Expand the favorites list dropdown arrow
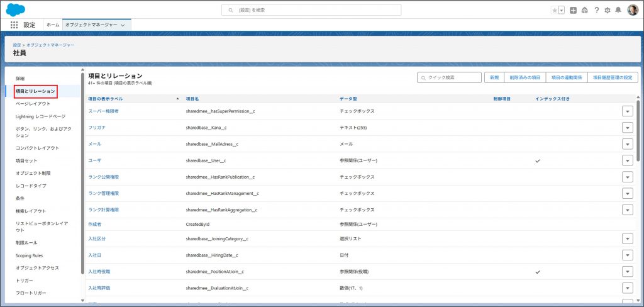This screenshot has height=307, width=644. 561,10
